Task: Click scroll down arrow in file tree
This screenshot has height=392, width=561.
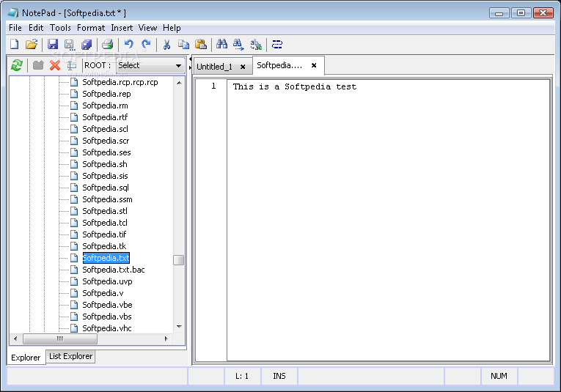Action: [x=179, y=327]
